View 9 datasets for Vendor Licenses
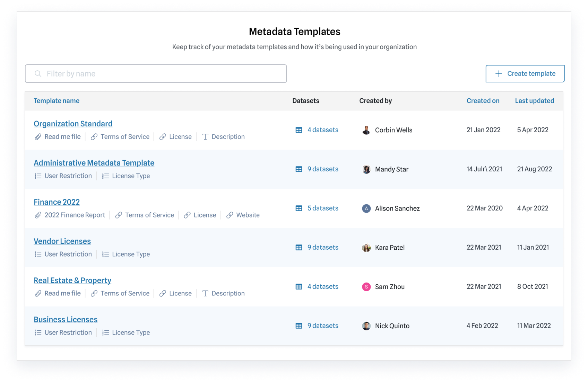588x383 pixels. click(323, 247)
